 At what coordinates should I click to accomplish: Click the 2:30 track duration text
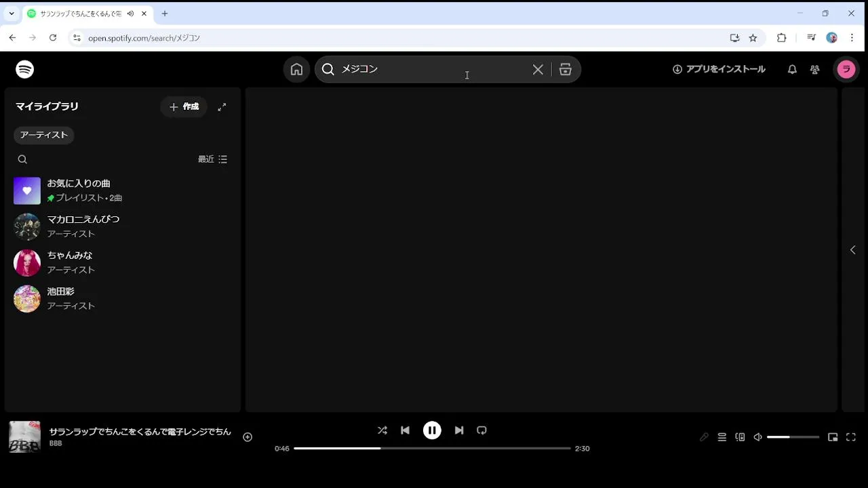coord(582,449)
